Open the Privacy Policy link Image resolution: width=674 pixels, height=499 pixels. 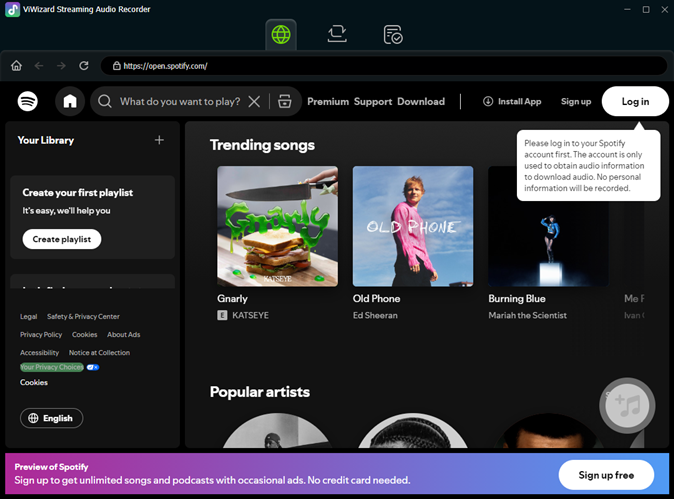coord(41,335)
